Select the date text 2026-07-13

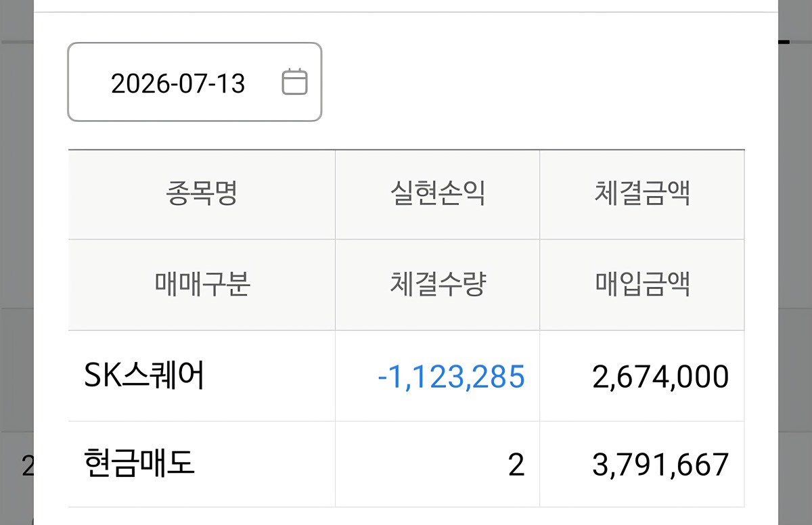(x=178, y=83)
